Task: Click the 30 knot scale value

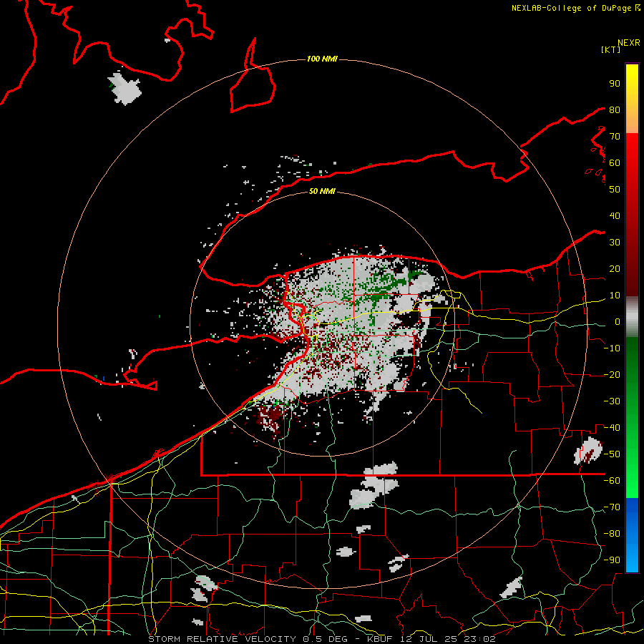Action: click(615, 243)
